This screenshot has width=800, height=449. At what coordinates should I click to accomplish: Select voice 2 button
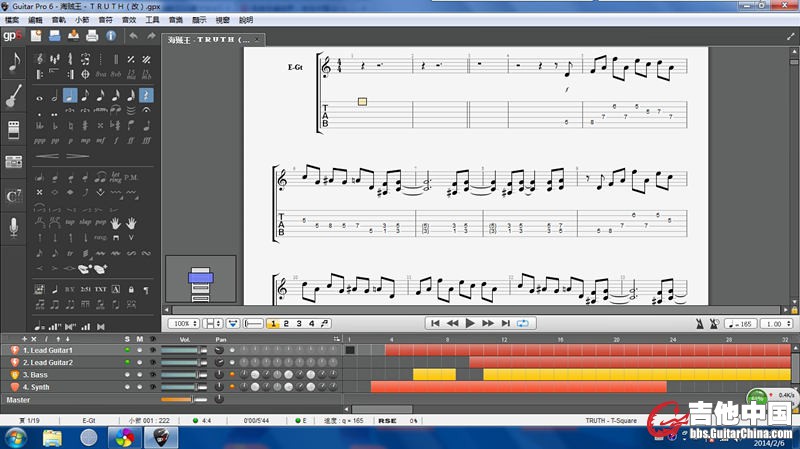286,323
